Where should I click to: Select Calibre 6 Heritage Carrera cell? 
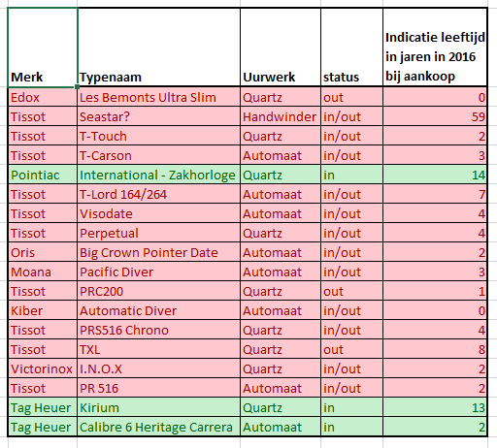tap(159, 427)
